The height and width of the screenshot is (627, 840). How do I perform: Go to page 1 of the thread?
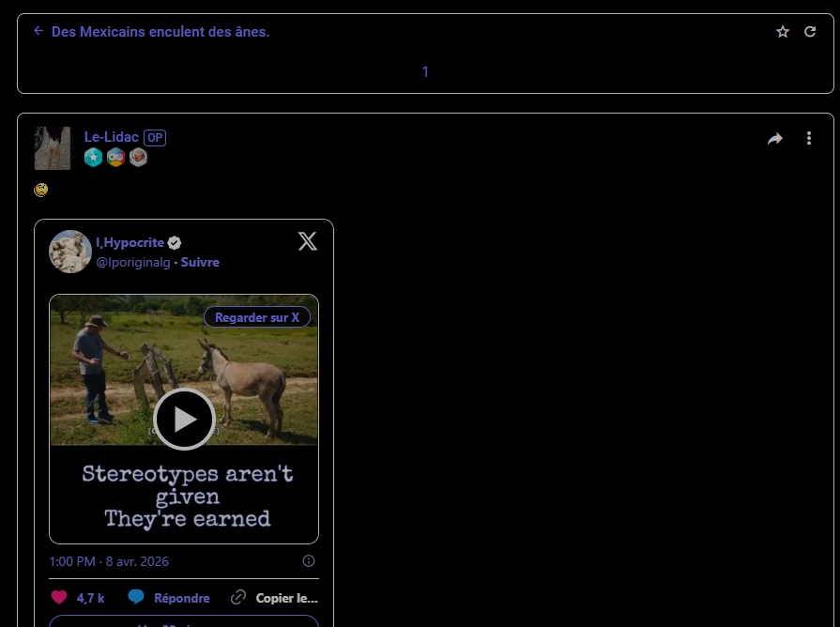425,72
